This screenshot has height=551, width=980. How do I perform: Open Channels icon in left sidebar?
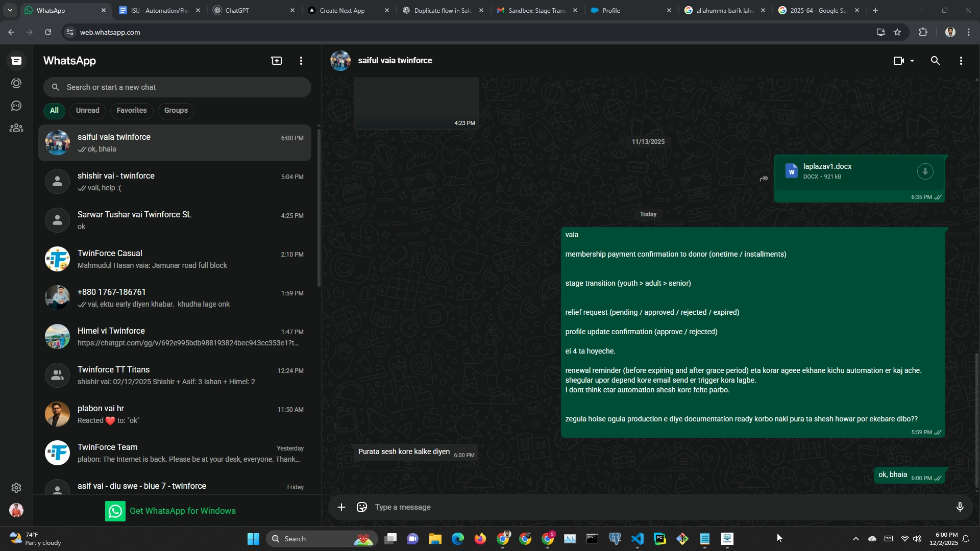pos(16,106)
